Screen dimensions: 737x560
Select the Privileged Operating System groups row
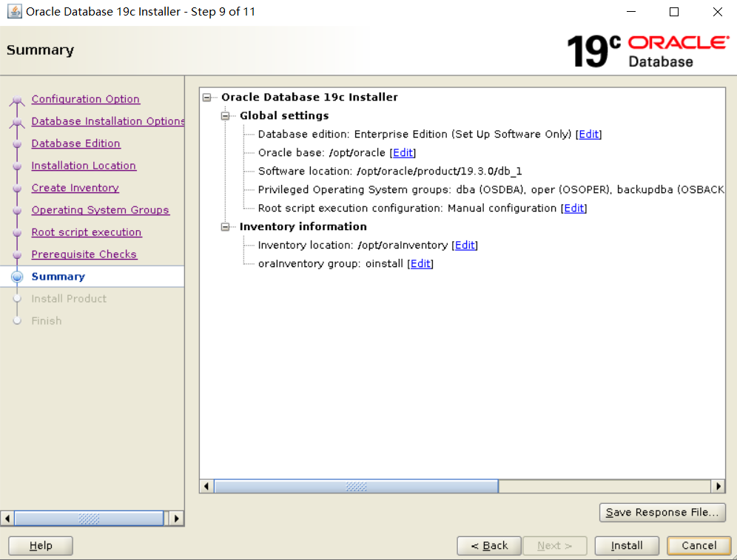point(491,190)
